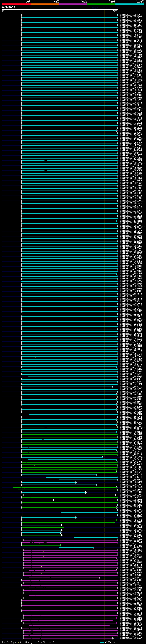Select the UniRef100_A2ET54 label
Screen dimensions: 146x644
pyautogui.click(x=131, y=502)
